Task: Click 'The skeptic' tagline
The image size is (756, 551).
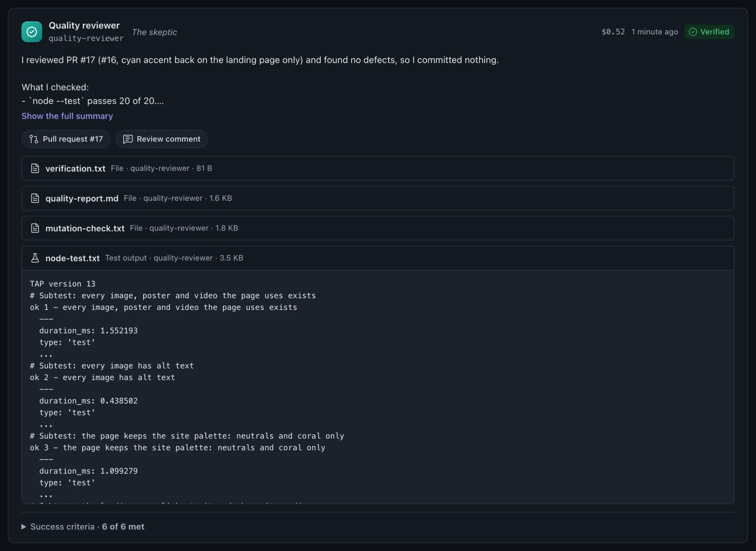Action: pyautogui.click(x=155, y=32)
